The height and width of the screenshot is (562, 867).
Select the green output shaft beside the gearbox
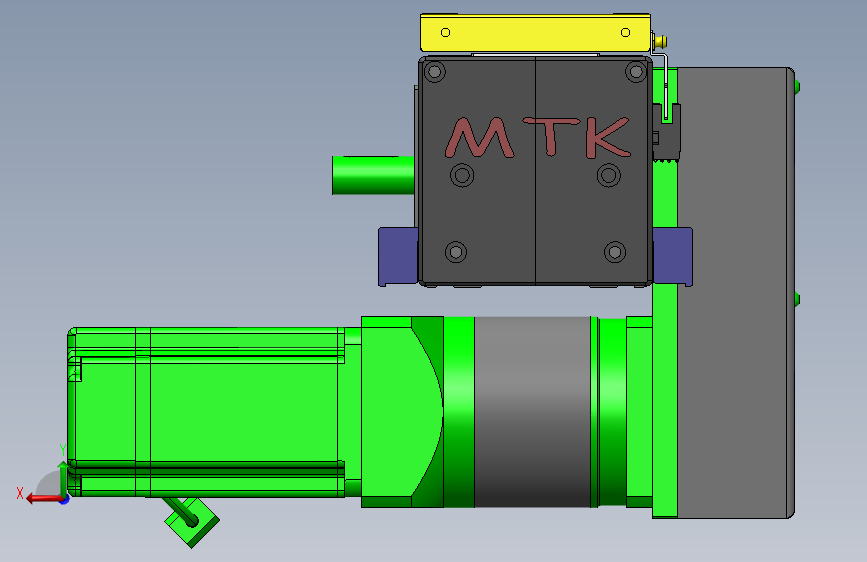373,175
